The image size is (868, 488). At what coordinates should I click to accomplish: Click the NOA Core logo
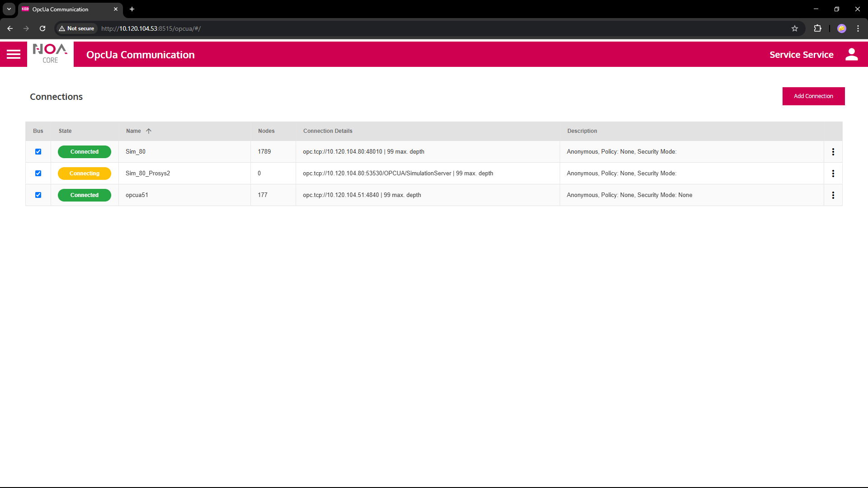(x=50, y=54)
